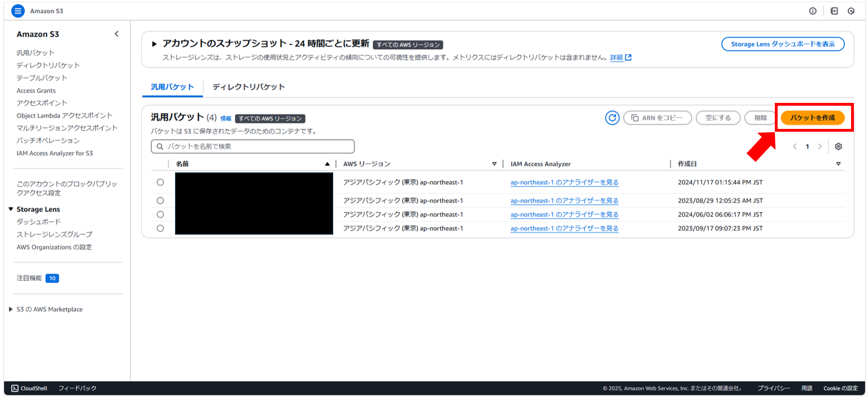Click the hexagon clock icon in top bar
Screen dimensions: 868x398
pyautogui.click(x=851, y=11)
